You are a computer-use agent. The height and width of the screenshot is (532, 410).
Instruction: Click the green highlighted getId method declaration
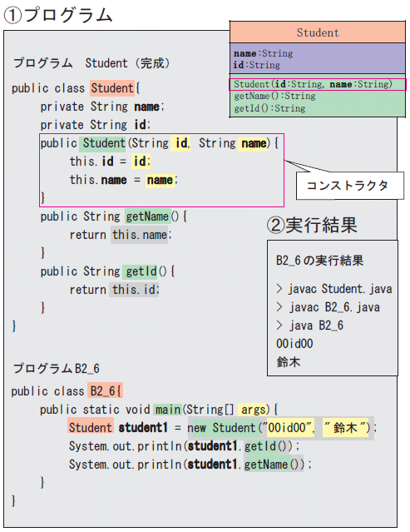click(141, 271)
